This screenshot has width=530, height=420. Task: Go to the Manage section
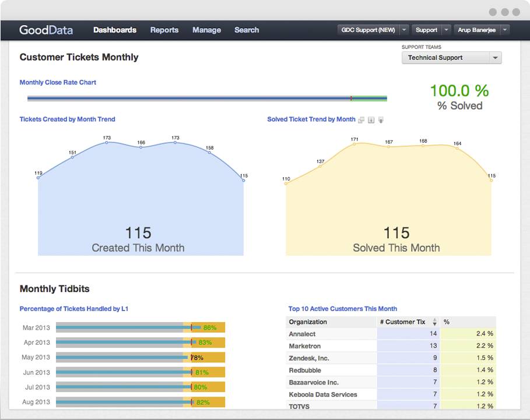tap(206, 30)
